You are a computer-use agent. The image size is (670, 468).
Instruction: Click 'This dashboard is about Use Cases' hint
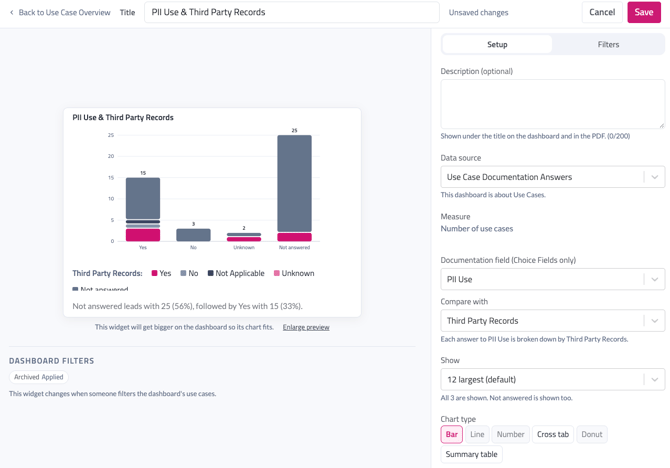pyautogui.click(x=493, y=195)
